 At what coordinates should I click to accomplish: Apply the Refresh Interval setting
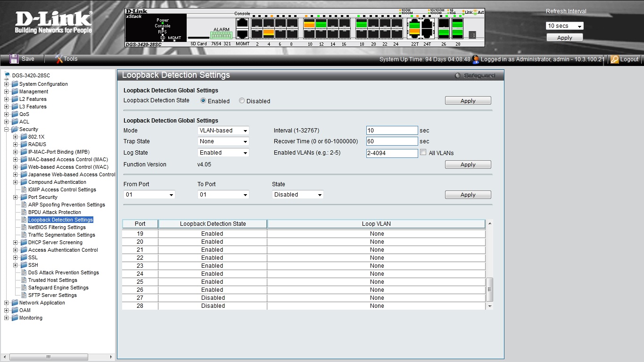pos(564,38)
